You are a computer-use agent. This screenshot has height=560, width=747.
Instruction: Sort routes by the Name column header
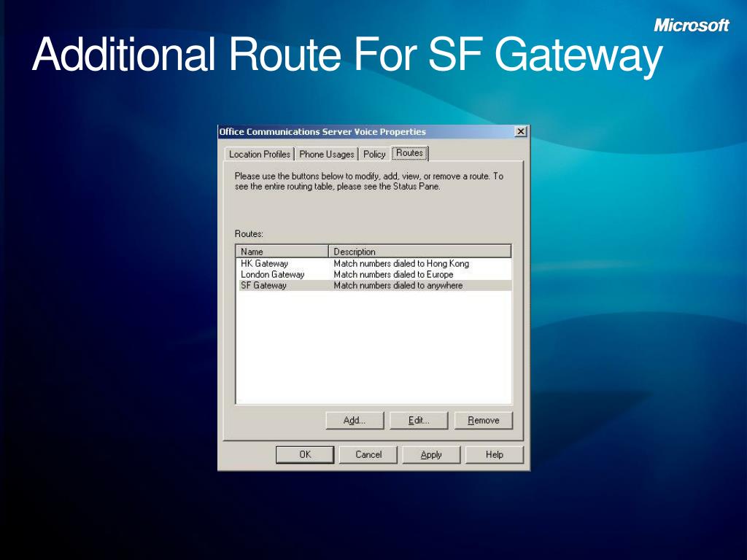pyautogui.click(x=282, y=252)
